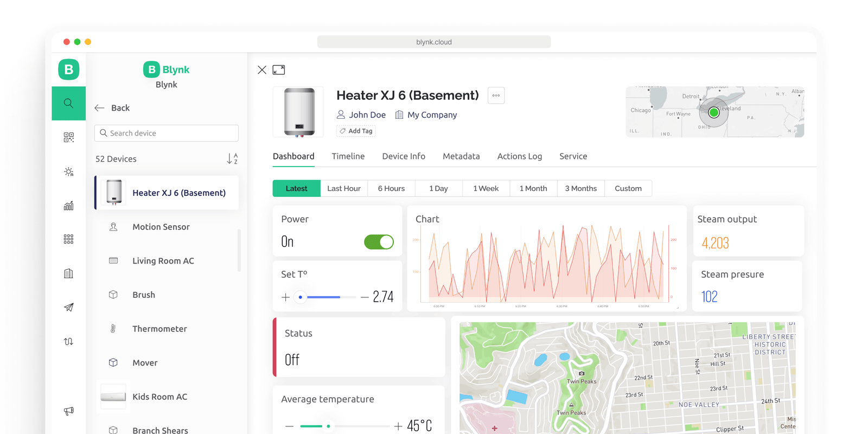This screenshot has width=868, height=434.
Task: Click the paper plane sidebar icon
Action: (68, 308)
